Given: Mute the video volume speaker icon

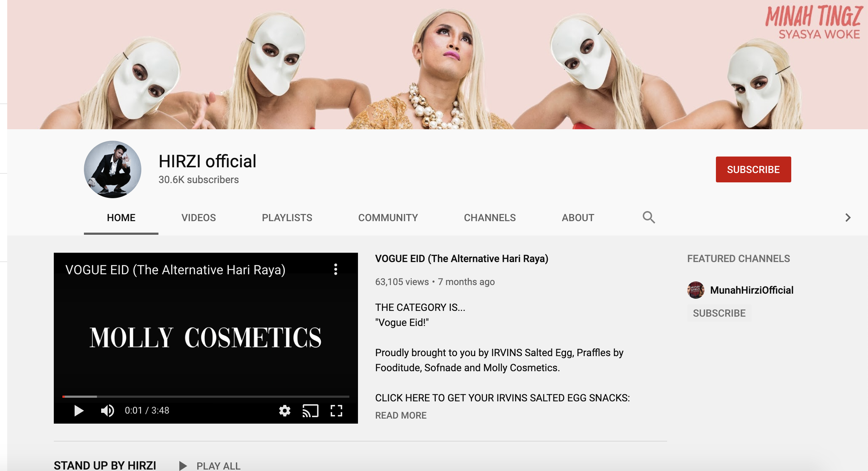Looking at the screenshot, I should [108, 410].
